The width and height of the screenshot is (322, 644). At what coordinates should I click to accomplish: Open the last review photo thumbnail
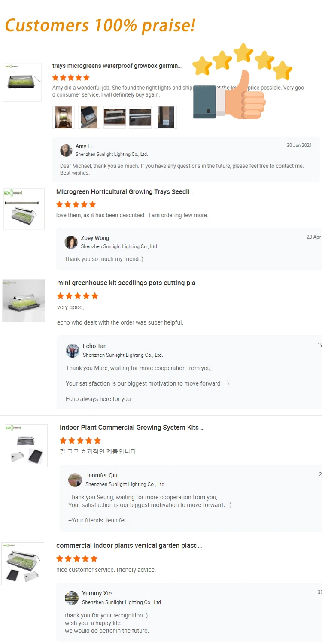click(x=166, y=118)
